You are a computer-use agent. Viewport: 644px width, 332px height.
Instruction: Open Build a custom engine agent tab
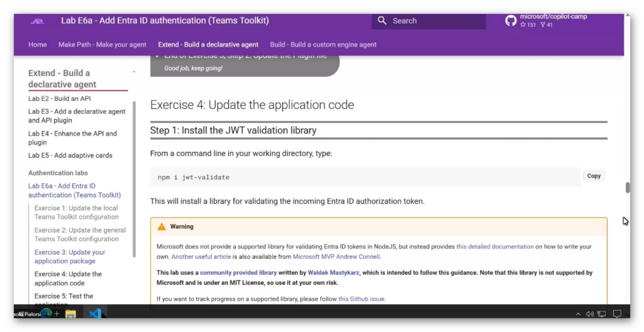323,45
